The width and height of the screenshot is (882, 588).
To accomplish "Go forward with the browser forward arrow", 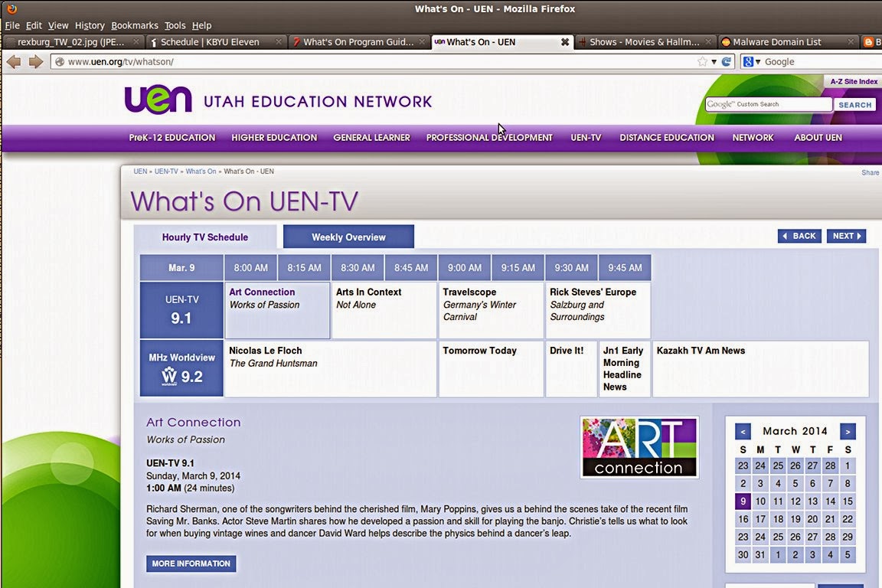I will pos(36,62).
